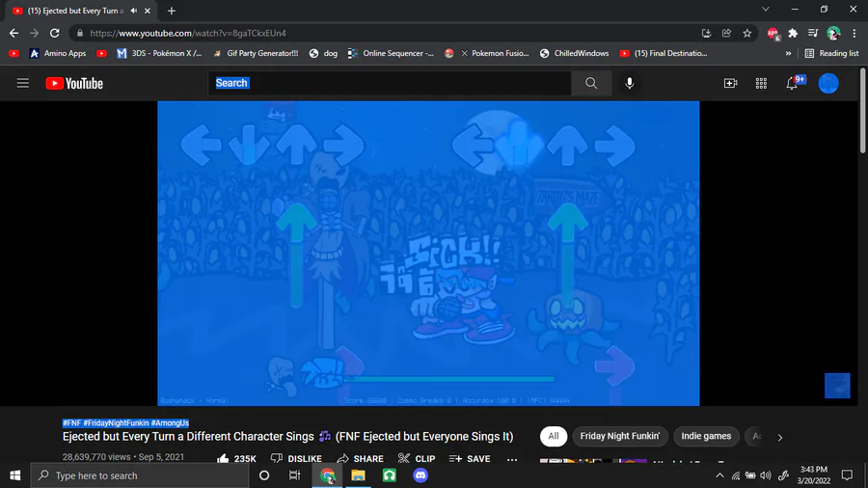This screenshot has height=488, width=868.
Task: Click the Windows taskbar search box
Action: click(140, 475)
